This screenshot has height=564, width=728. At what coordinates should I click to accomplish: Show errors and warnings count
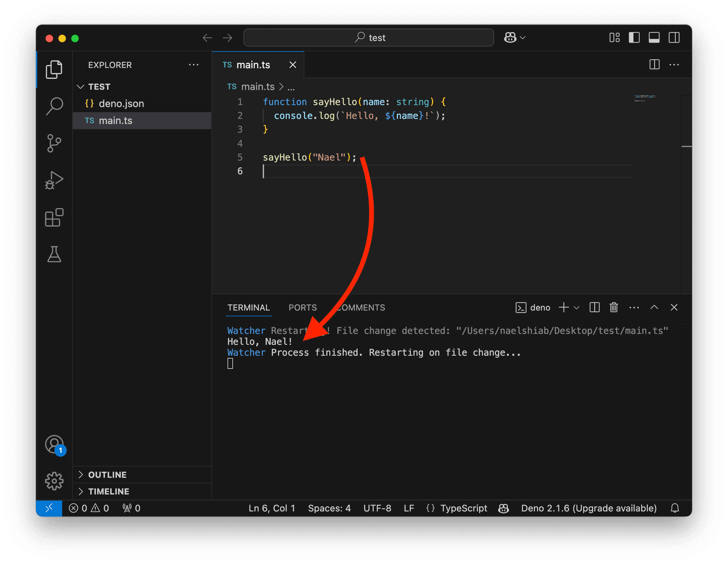pos(89,508)
